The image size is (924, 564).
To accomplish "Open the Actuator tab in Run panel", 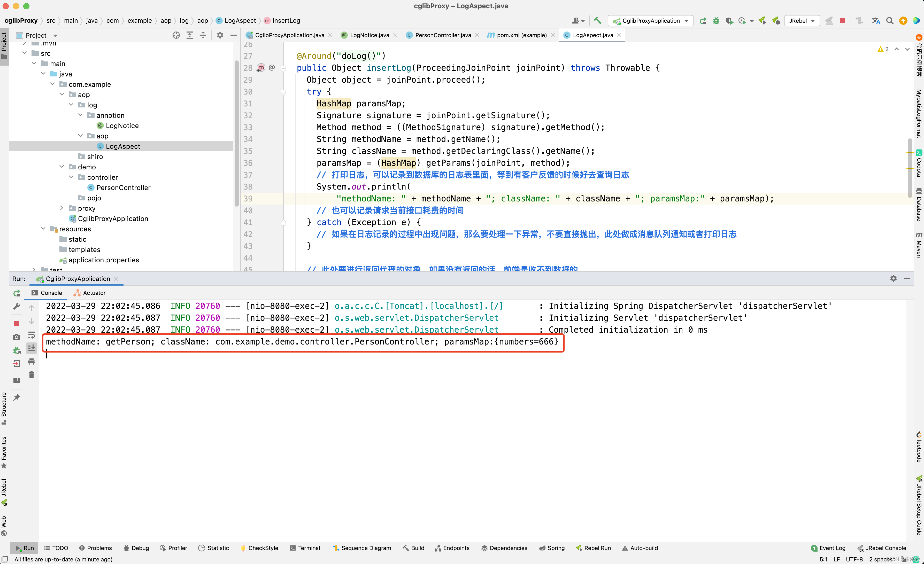I will point(90,293).
